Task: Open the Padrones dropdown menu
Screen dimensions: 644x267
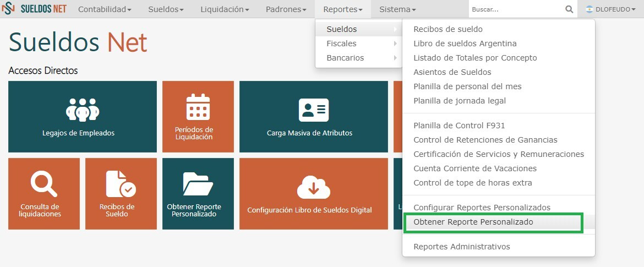Action: [x=286, y=9]
